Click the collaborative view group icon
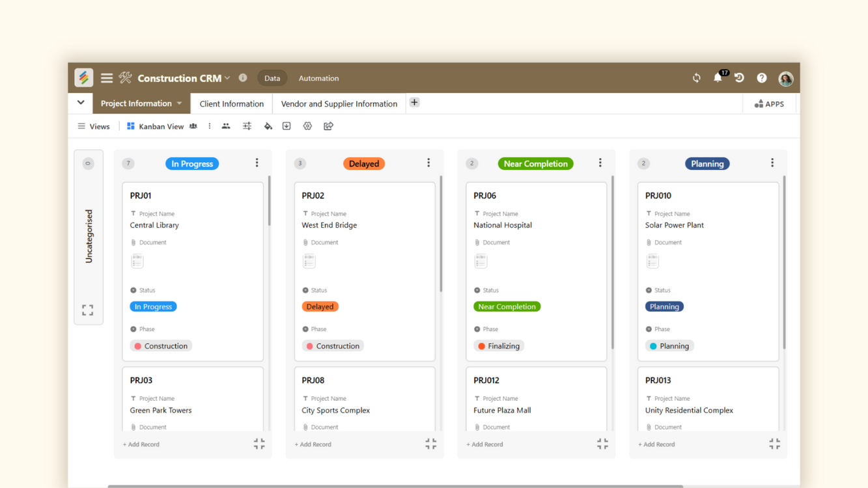This screenshot has height=488, width=868. coord(193,126)
